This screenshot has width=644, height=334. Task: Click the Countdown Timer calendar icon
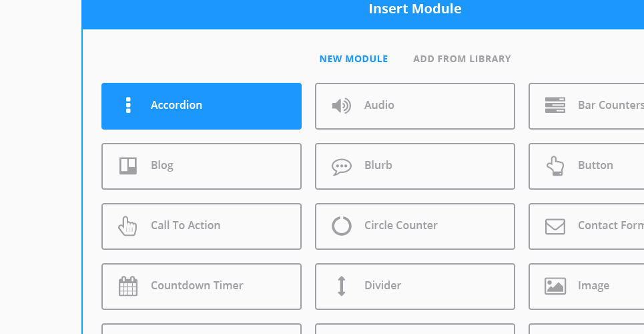click(128, 287)
